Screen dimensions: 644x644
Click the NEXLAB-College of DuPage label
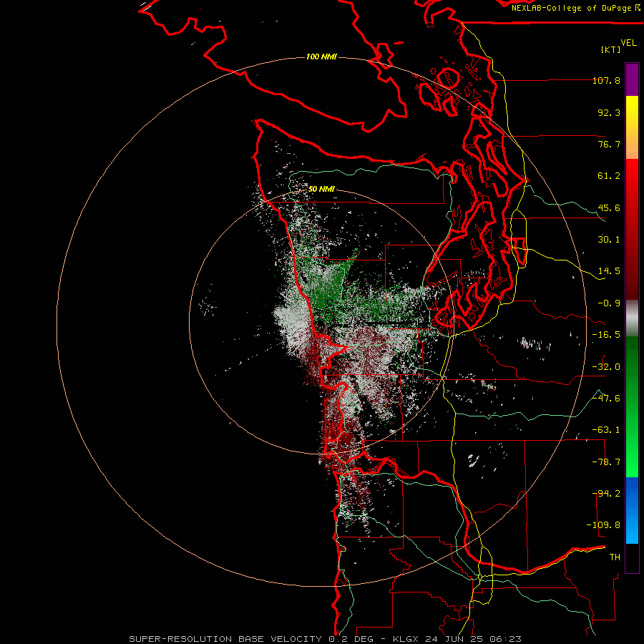576,8
